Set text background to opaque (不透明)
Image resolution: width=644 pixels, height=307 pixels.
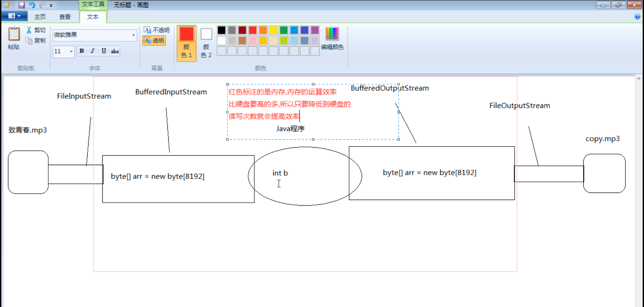pos(157,30)
